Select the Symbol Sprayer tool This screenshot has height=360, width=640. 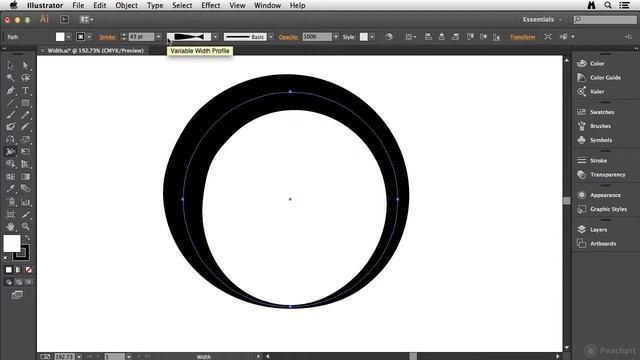click(10, 202)
